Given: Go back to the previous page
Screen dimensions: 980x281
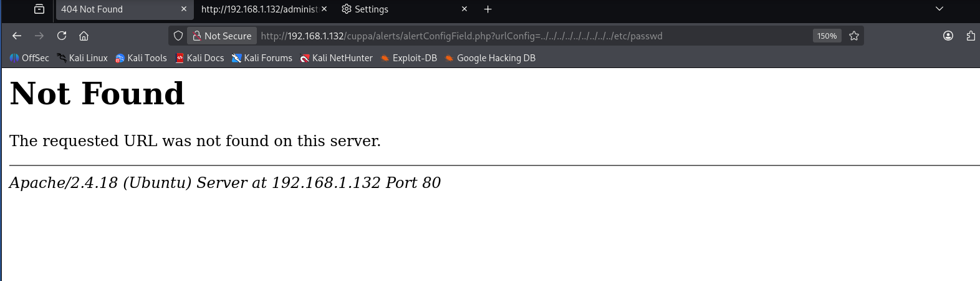Looking at the screenshot, I should pyautogui.click(x=17, y=36).
